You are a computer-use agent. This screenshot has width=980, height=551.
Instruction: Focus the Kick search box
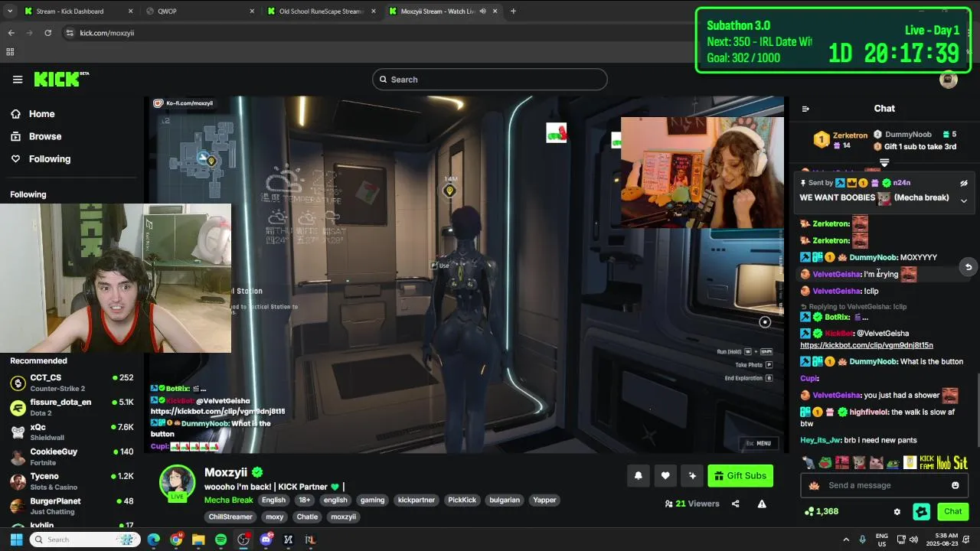[x=490, y=80]
